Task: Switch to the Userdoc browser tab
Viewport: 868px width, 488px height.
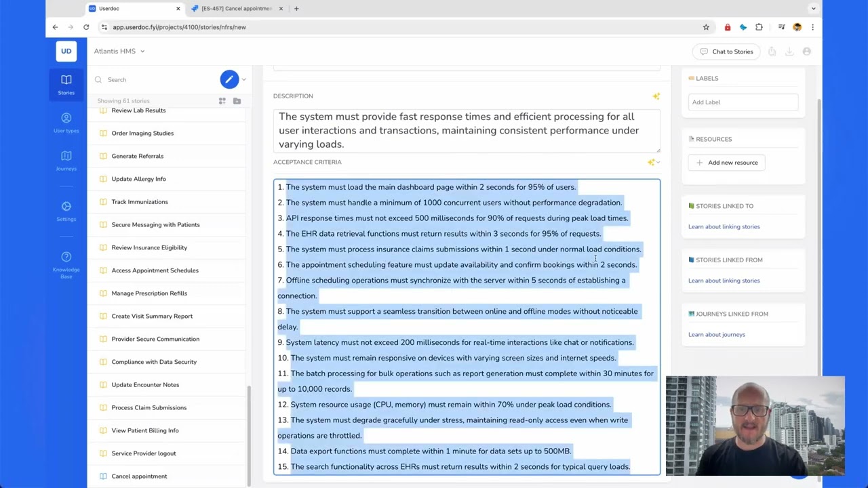Action: coord(134,9)
